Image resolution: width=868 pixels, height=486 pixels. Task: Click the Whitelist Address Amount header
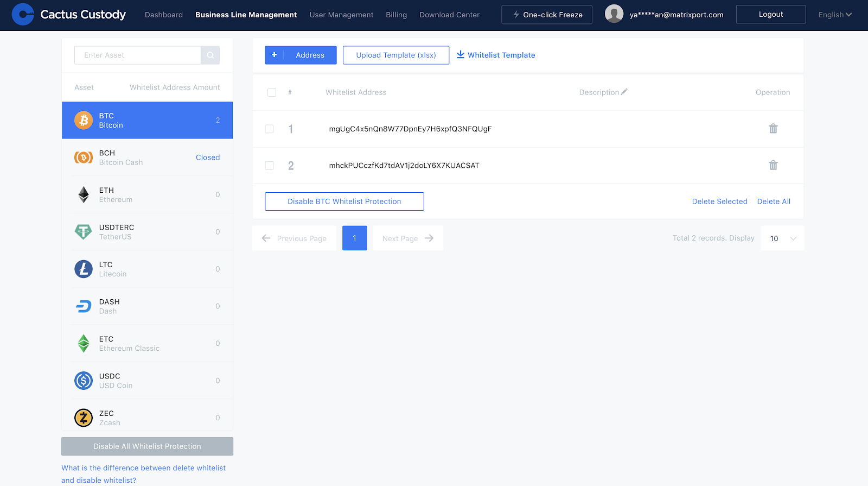pos(175,87)
